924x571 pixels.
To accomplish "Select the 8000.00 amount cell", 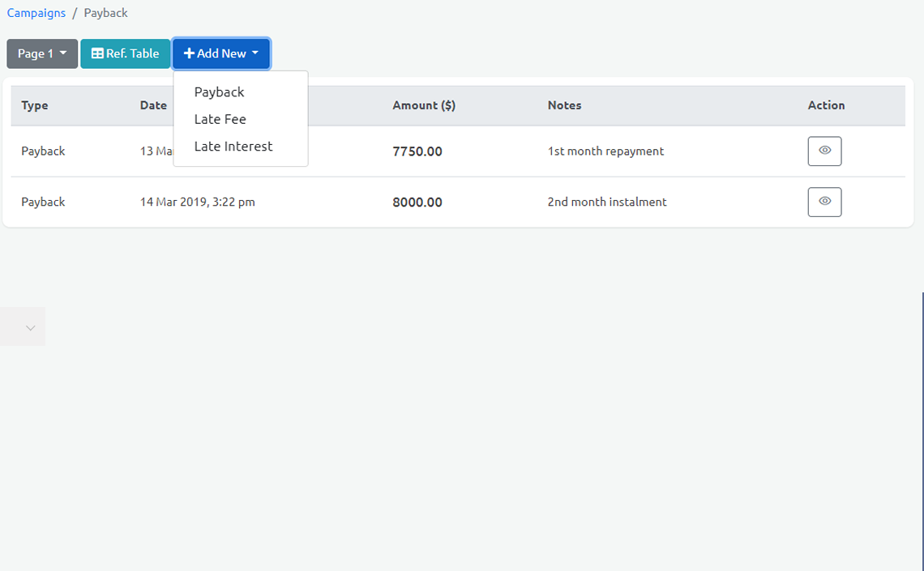I will (x=417, y=202).
